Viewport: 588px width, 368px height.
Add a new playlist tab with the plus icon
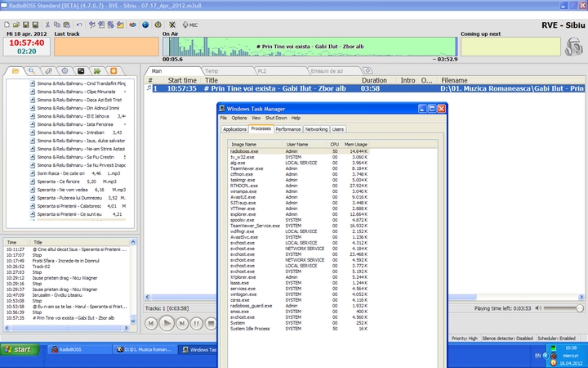pyautogui.click(x=367, y=70)
